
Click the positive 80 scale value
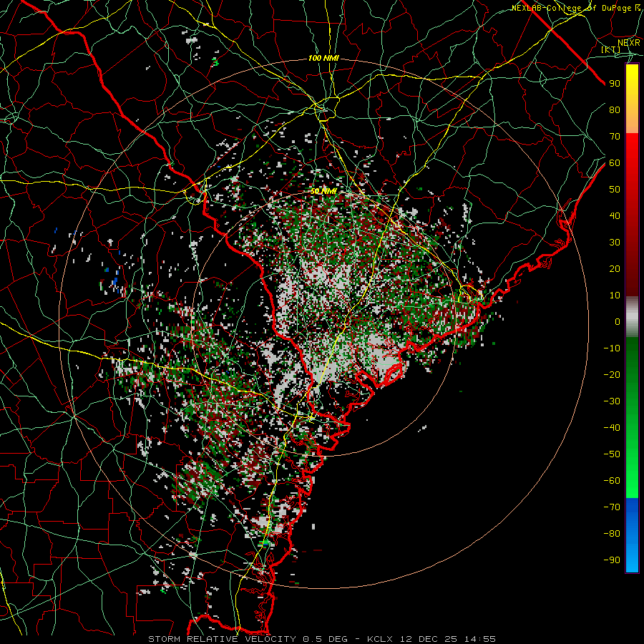point(615,110)
